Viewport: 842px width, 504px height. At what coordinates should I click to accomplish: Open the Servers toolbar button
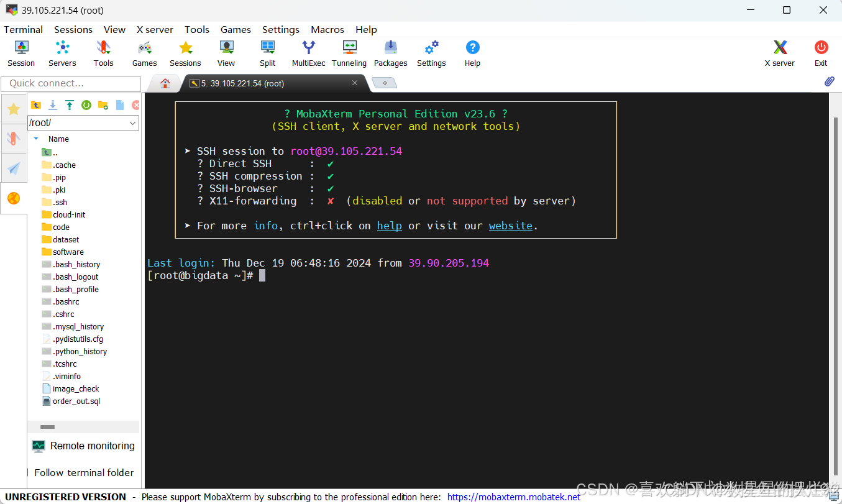click(x=62, y=53)
